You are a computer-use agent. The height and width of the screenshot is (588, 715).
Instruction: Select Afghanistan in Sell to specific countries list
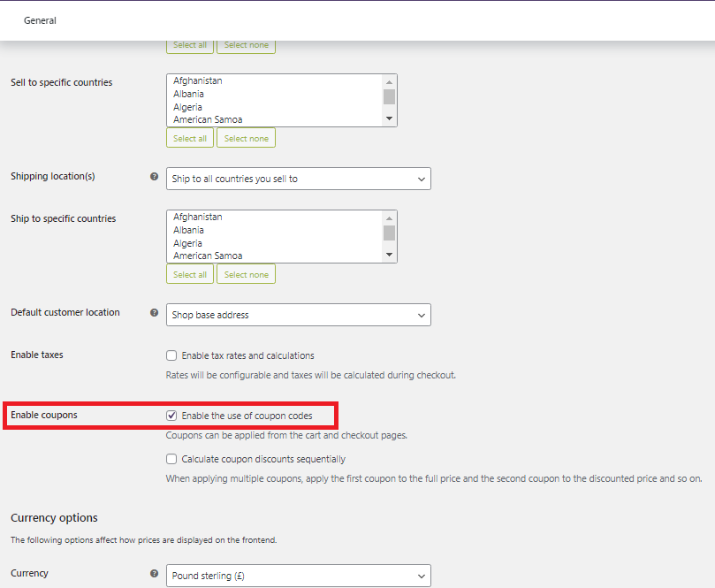[x=197, y=80]
